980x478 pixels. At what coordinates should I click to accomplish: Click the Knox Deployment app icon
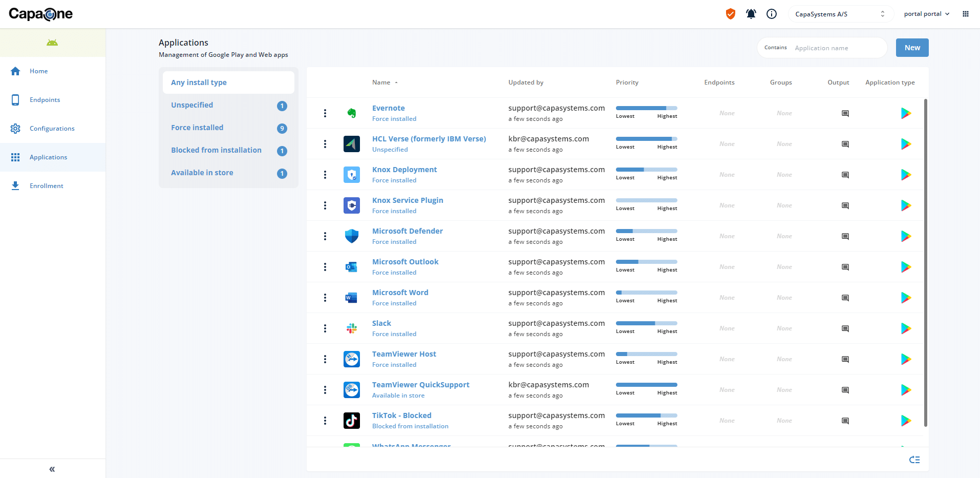(352, 175)
